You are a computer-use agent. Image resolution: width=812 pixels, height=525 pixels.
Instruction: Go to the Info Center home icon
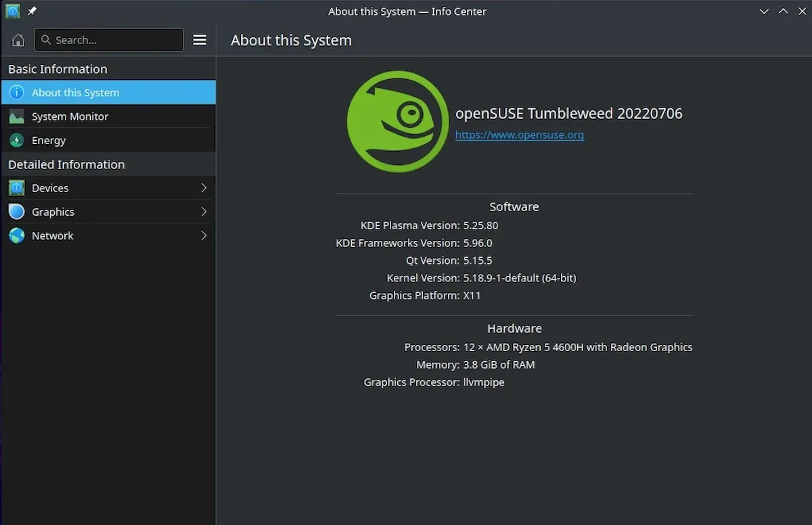point(18,40)
